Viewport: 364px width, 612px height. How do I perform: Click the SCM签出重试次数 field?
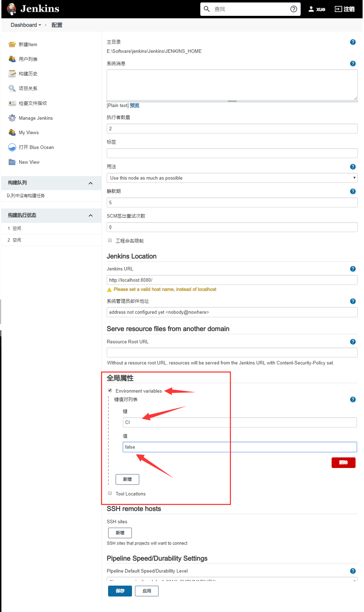tap(232, 227)
